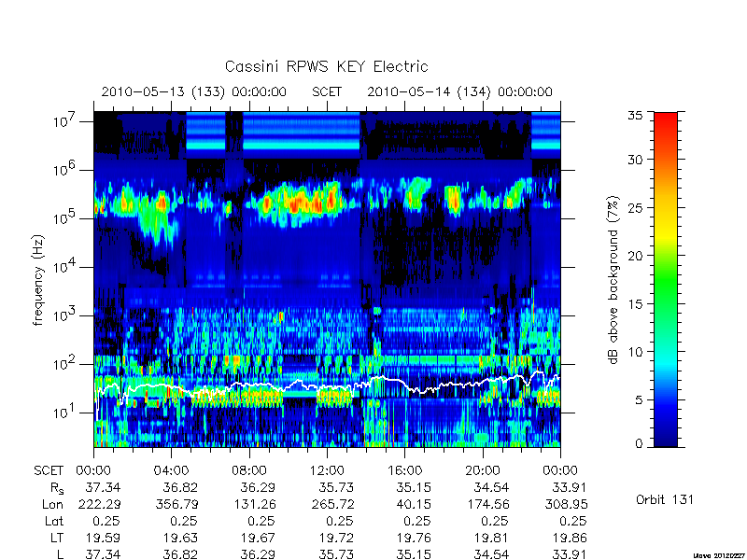Screen dimensions: 747x560
Task: Click the LT value '19.72'
Action: 336,538
